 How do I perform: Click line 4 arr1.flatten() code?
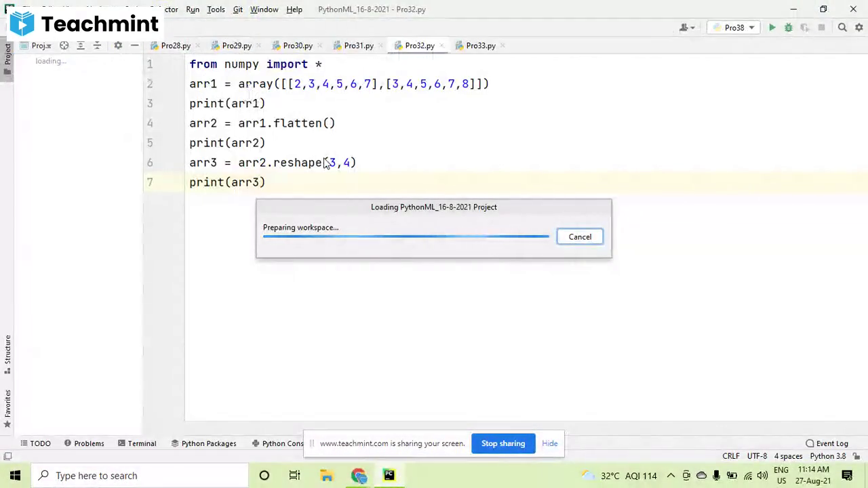pos(262,123)
